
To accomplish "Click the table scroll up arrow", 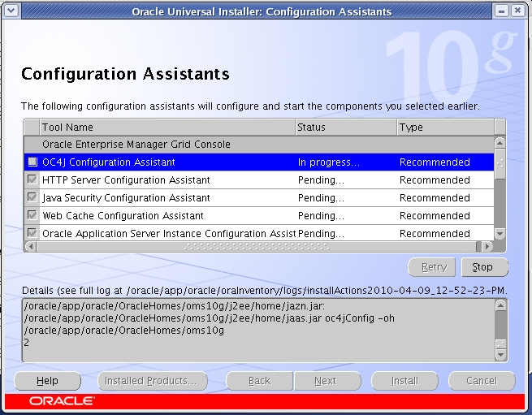I will click(x=500, y=143).
